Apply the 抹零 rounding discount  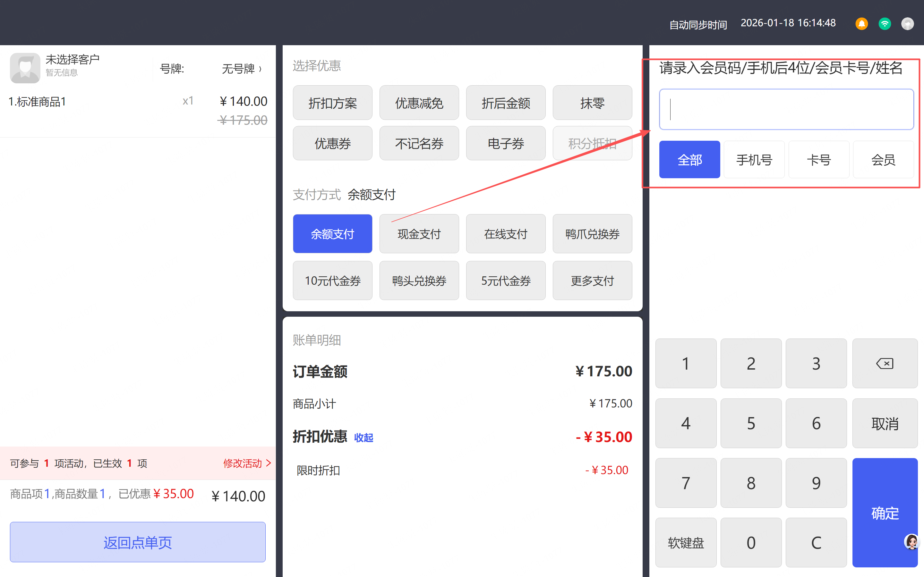click(x=592, y=103)
